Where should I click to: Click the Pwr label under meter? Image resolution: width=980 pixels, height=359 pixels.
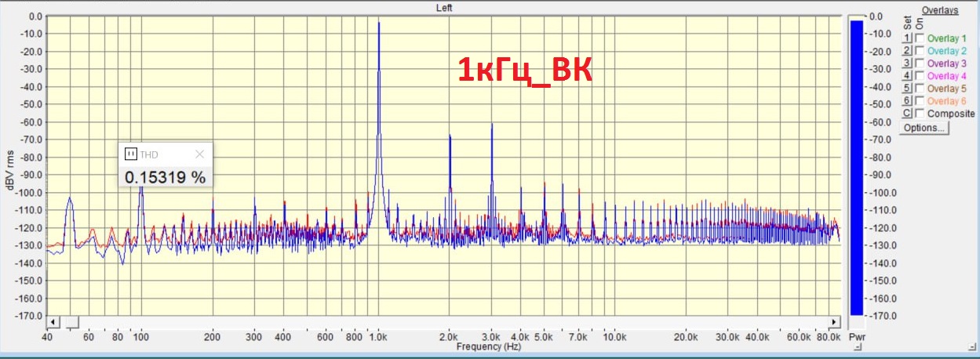[857, 337]
